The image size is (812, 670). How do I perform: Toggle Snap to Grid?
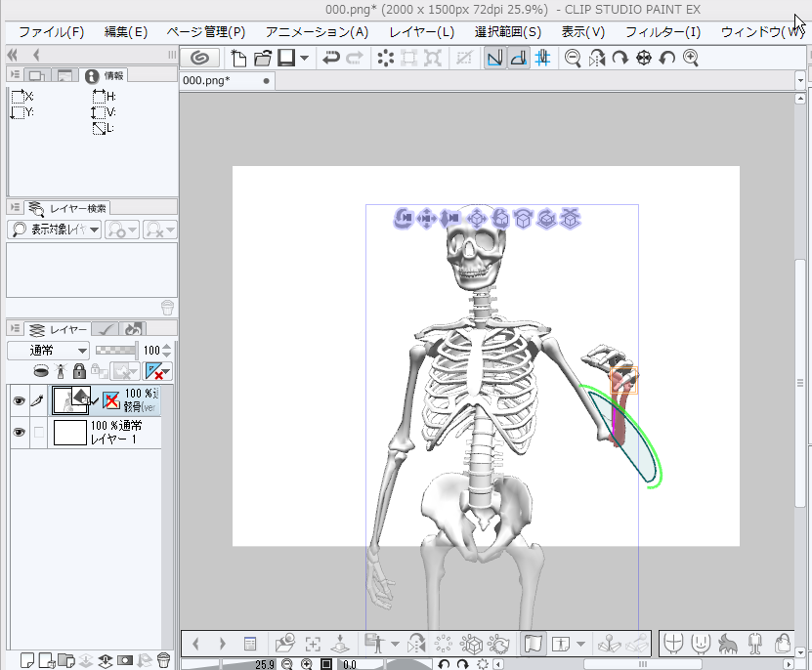(x=542, y=58)
